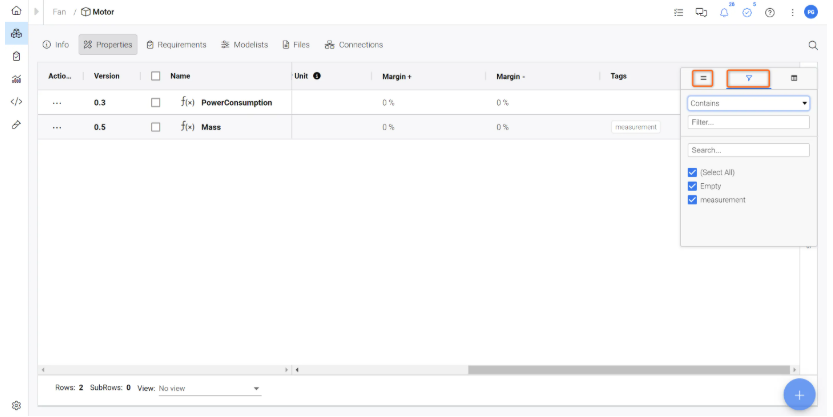833x417 pixels.
Task: Toggle the select-all checkbox in Name header
Action: 156,76
